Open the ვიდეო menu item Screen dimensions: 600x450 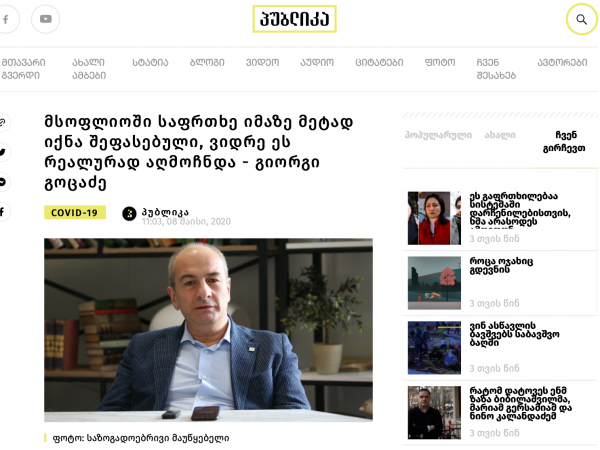click(x=262, y=62)
